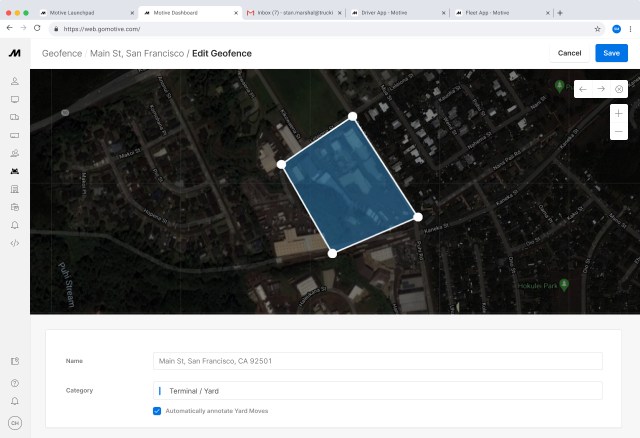Toggle Automatically annotate Yard Moves checkbox
This screenshot has width=640, height=438.
[157, 411]
